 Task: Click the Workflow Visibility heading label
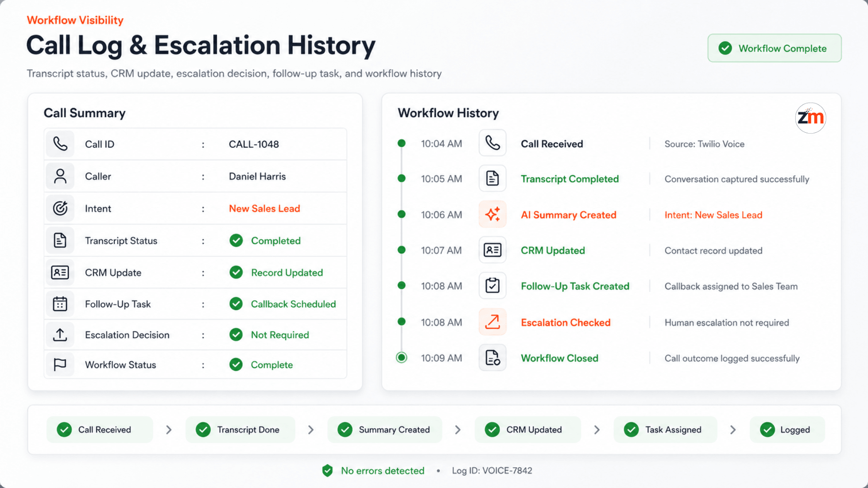coord(75,20)
